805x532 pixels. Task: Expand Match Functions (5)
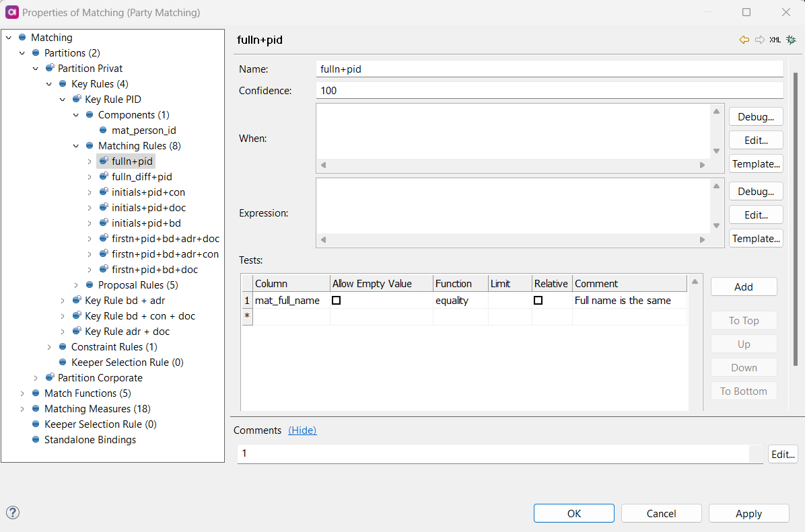click(x=22, y=393)
